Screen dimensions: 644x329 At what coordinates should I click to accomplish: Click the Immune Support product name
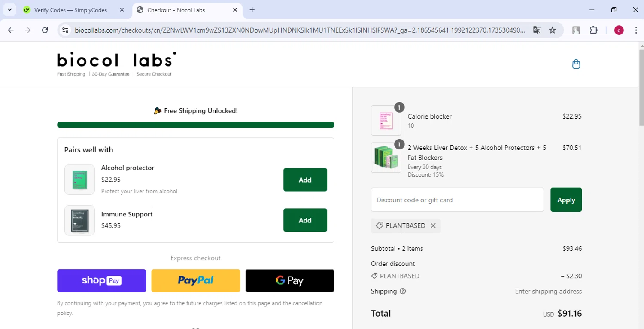point(127,214)
